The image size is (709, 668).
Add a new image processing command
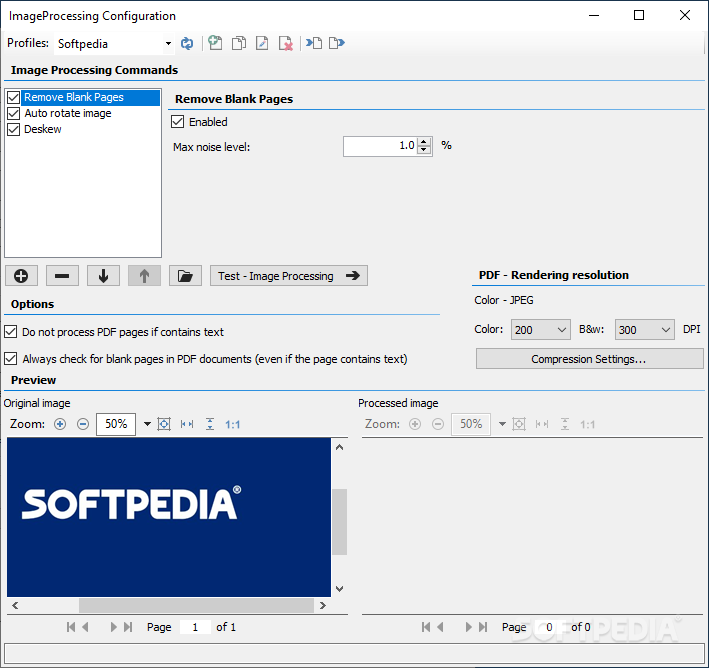(21, 276)
